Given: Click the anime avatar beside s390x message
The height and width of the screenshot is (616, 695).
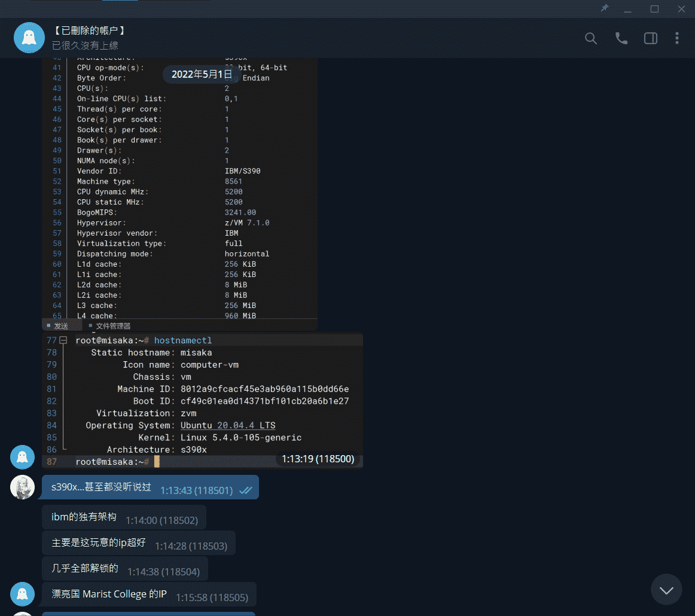Looking at the screenshot, I should (x=22, y=487).
